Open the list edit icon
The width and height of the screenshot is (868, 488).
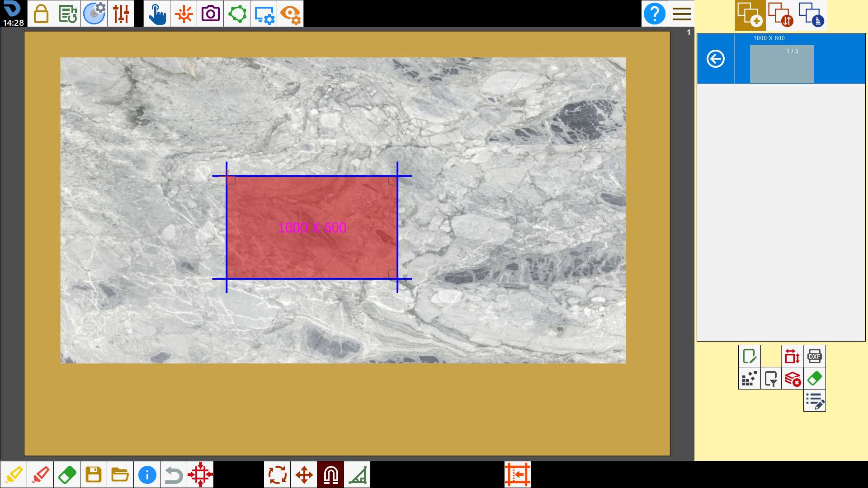tap(814, 400)
